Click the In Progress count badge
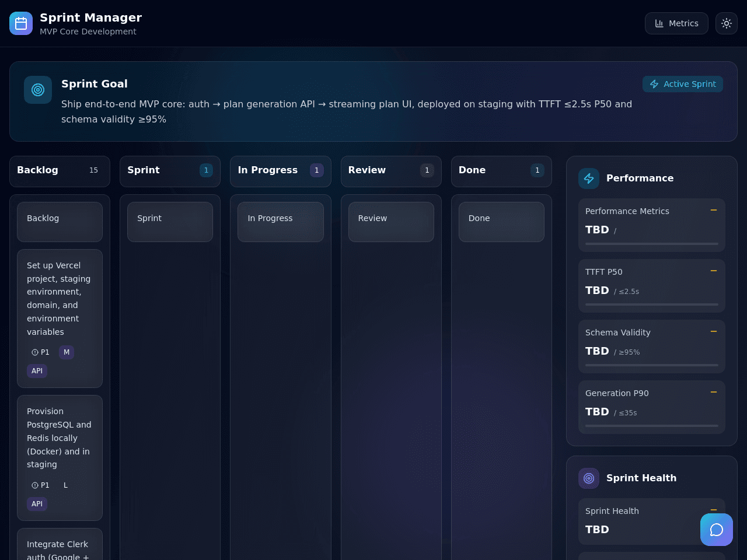This screenshot has width=747, height=560. (x=317, y=170)
